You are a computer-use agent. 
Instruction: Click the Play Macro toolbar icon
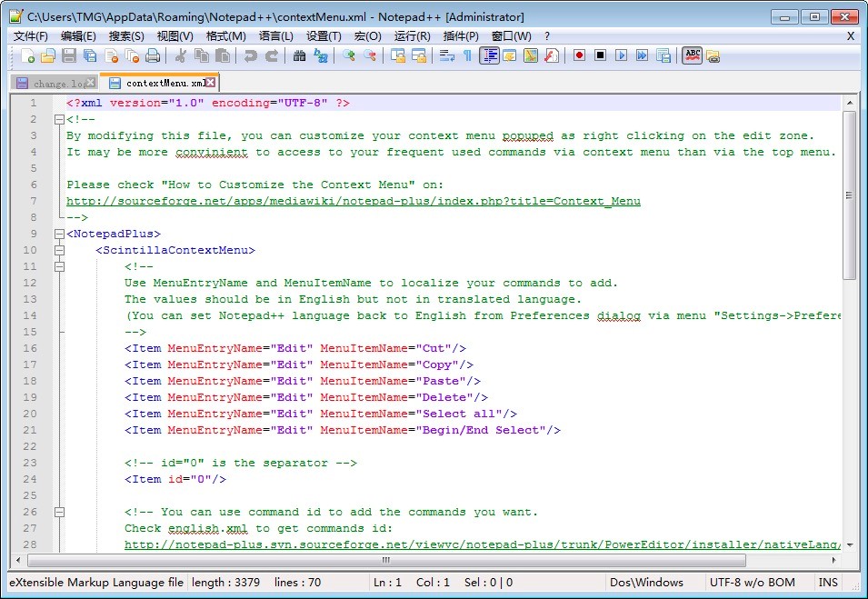[x=622, y=56]
